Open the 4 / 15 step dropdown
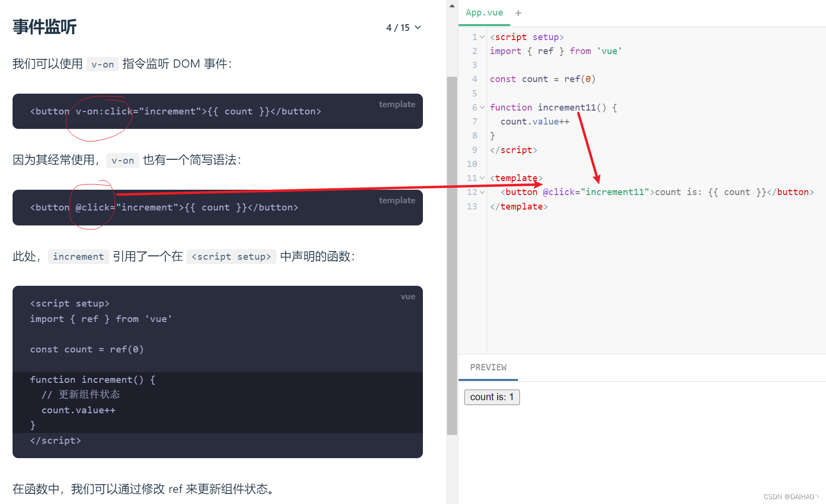The image size is (826, 504). pyautogui.click(x=404, y=28)
